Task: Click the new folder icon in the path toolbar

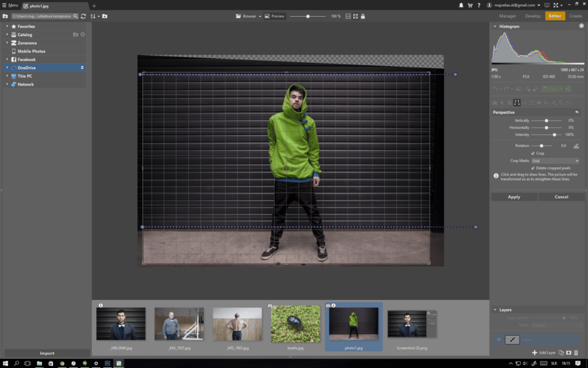Action: (x=105, y=16)
